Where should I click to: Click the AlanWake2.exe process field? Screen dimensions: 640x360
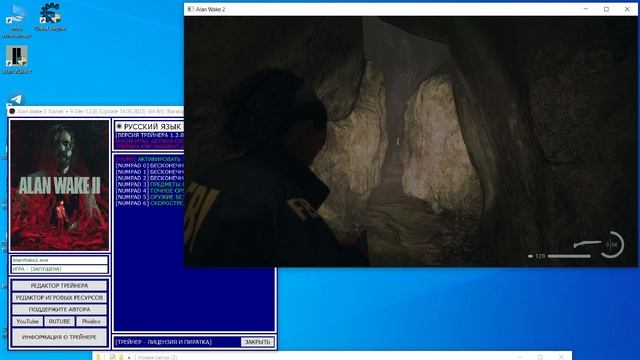[60, 260]
